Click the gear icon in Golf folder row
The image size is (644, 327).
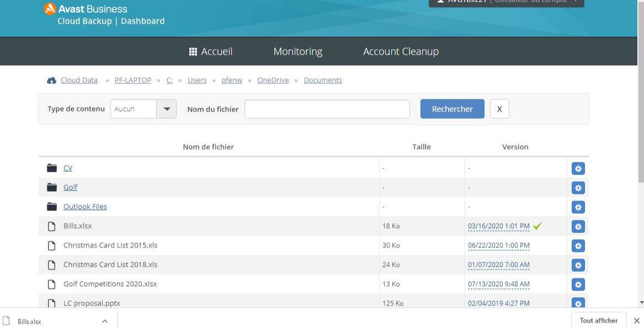coord(578,188)
